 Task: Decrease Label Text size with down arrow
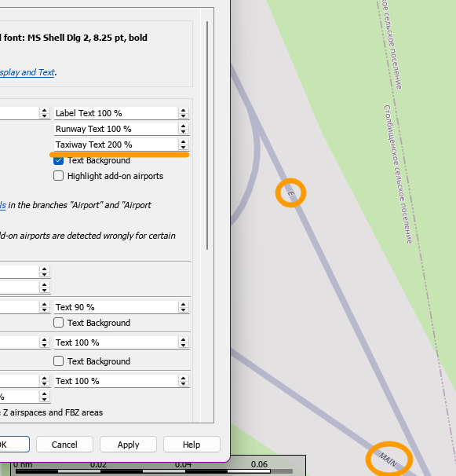[183, 116]
